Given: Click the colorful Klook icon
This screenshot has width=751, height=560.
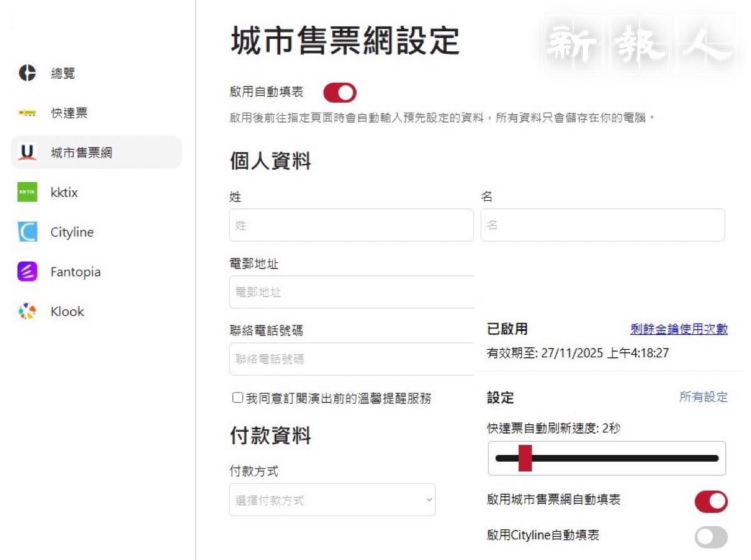Looking at the screenshot, I should coord(27,312).
